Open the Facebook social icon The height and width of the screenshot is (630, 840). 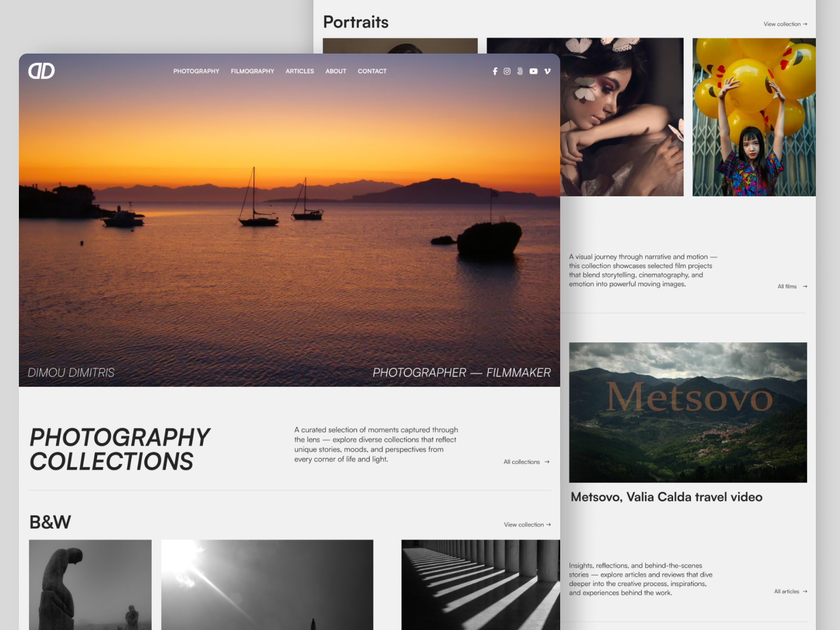point(495,71)
